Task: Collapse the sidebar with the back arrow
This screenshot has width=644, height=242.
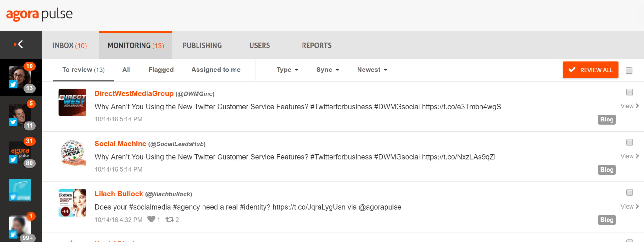Action: click(19, 44)
